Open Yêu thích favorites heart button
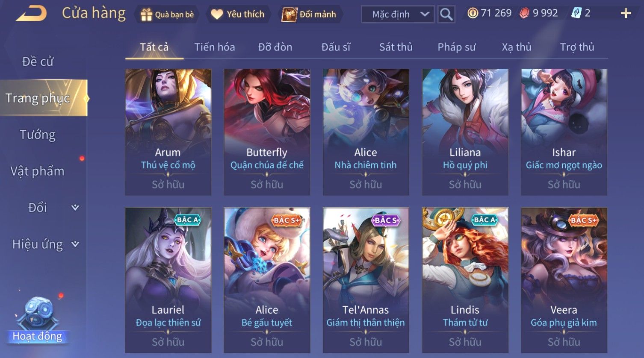The image size is (644, 358). (238, 15)
